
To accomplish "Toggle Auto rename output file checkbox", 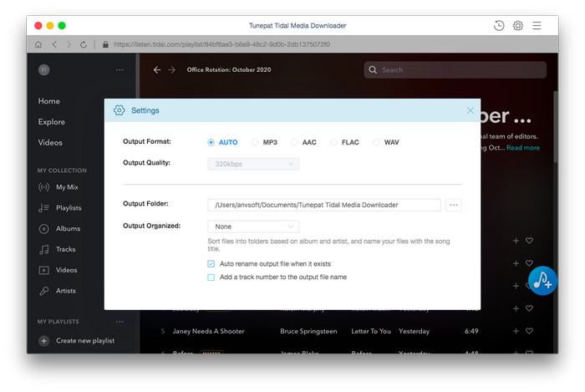I will coord(211,264).
